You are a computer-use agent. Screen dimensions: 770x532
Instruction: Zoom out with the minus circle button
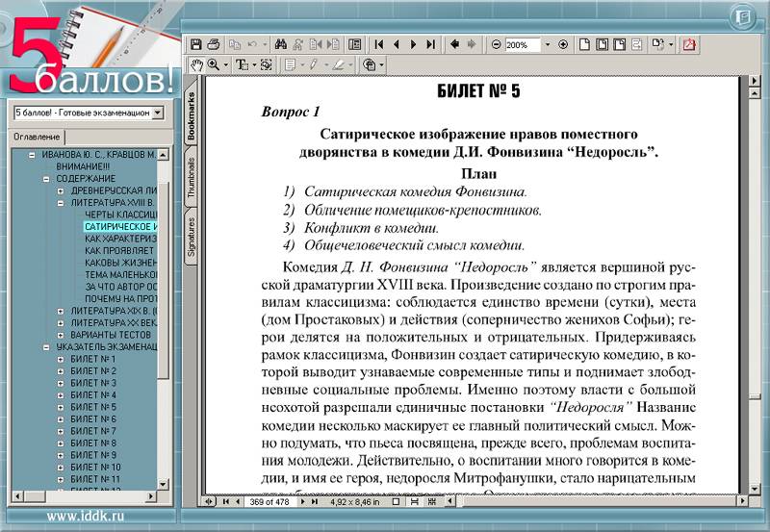point(496,44)
